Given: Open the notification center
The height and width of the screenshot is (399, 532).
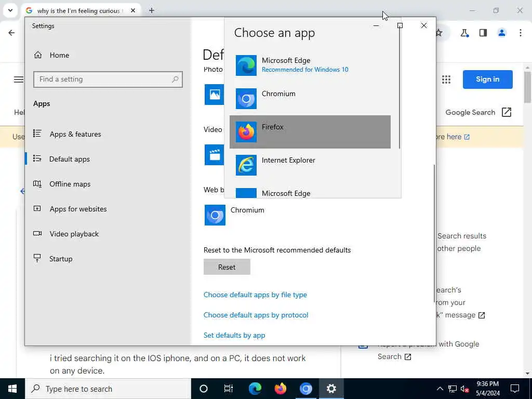Looking at the screenshot, I should coord(515,389).
